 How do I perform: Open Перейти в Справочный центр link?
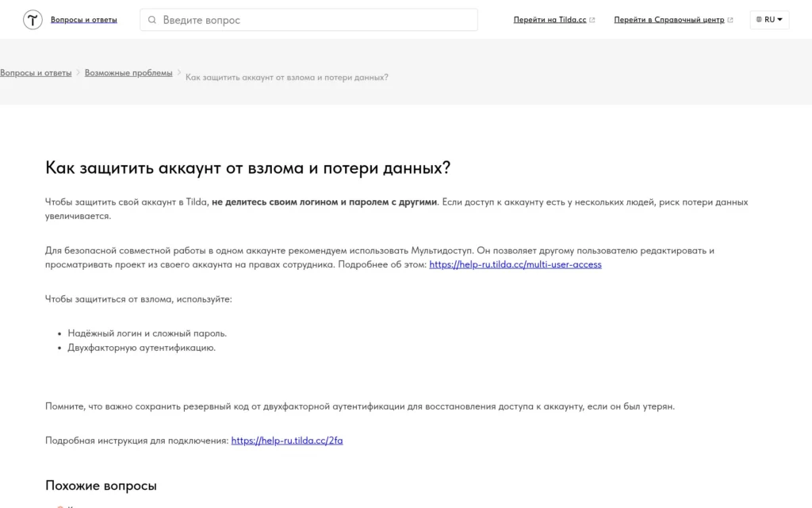pos(669,20)
